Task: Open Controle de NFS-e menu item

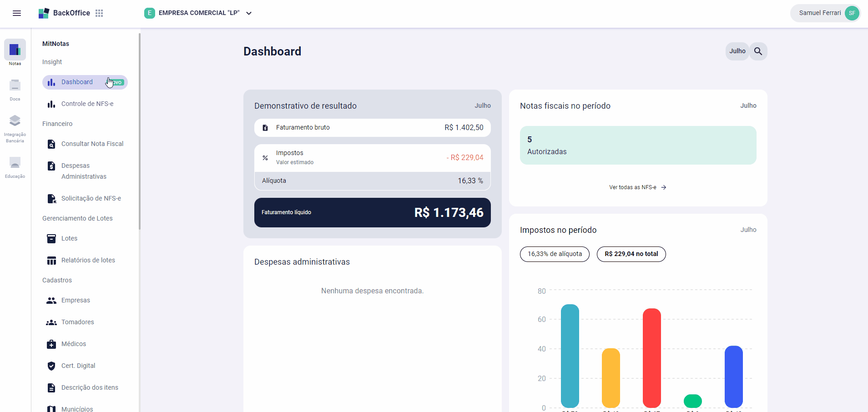Action: click(87, 104)
